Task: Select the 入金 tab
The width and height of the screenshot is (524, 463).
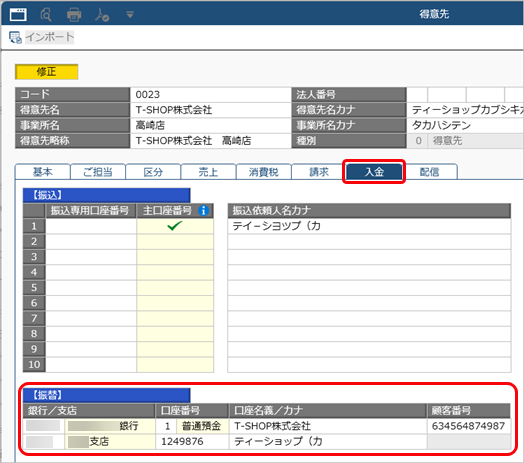Action: 374,172
